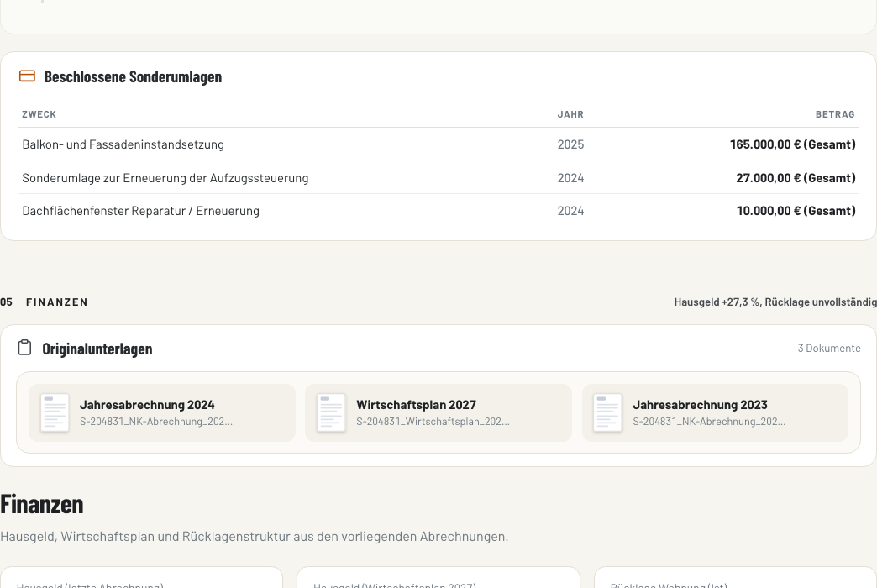Click the ZWECK column header
This screenshot has height=588, width=877.
(39, 114)
